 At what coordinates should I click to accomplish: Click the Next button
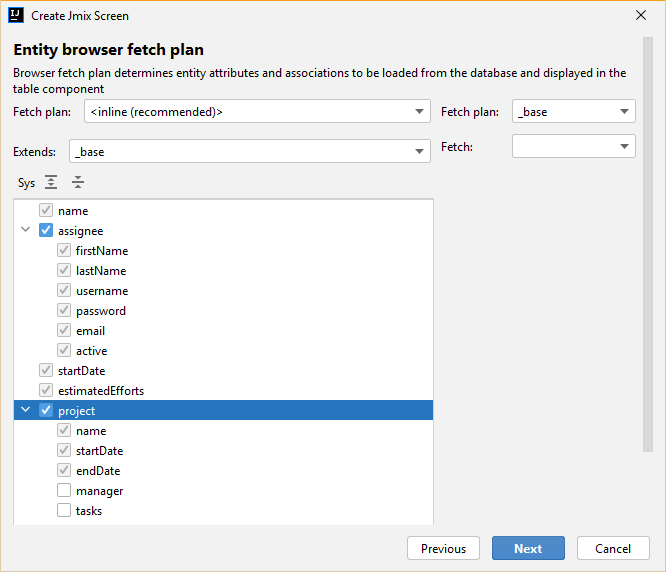click(x=528, y=548)
